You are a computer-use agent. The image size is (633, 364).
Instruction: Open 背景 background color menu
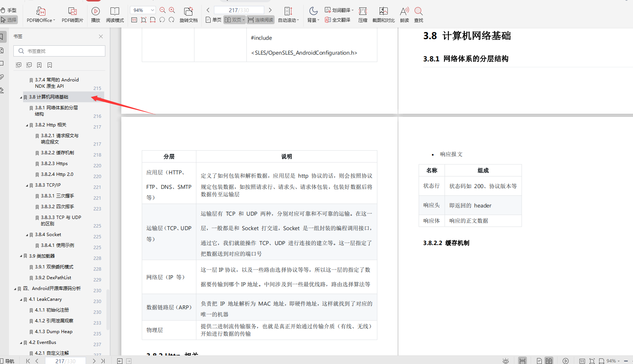[x=313, y=15]
